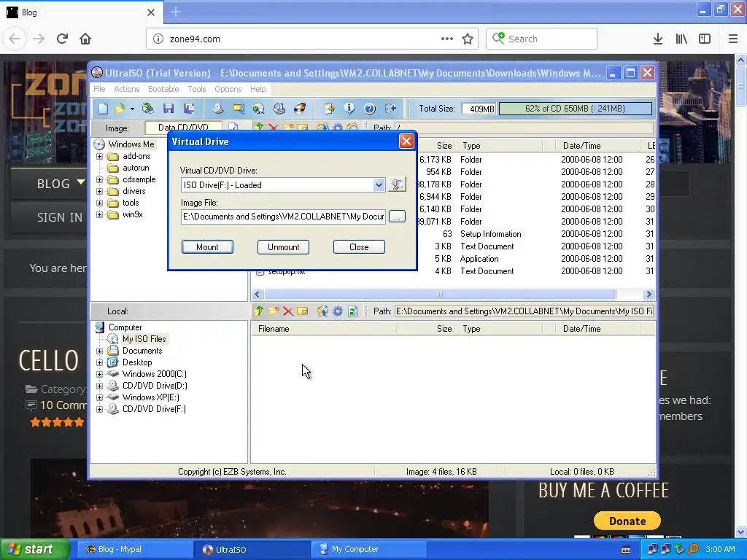Click the Windows Start button
The width and height of the screenshot is (747, 560).
pos(35,549)
